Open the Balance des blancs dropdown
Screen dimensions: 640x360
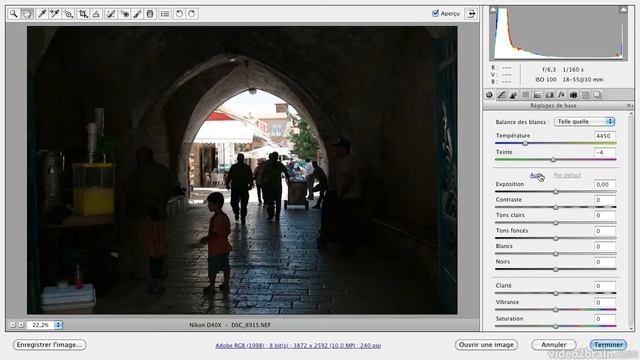(584, 122)
